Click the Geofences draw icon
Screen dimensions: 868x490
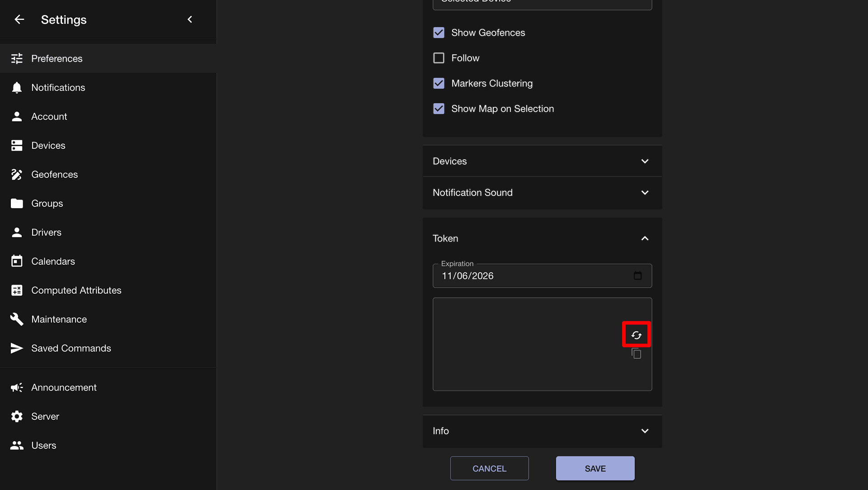[x=17, y=174]
